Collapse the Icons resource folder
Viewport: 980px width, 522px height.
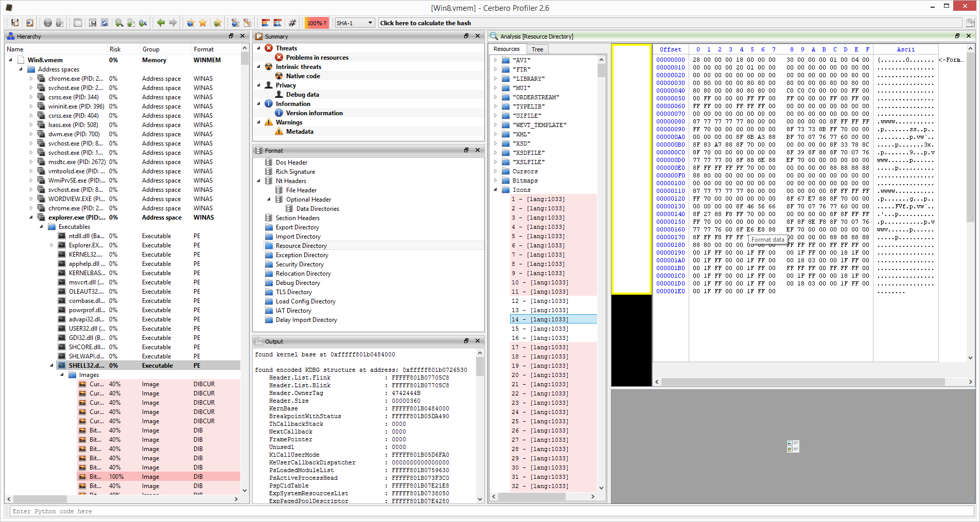[496, 189]
